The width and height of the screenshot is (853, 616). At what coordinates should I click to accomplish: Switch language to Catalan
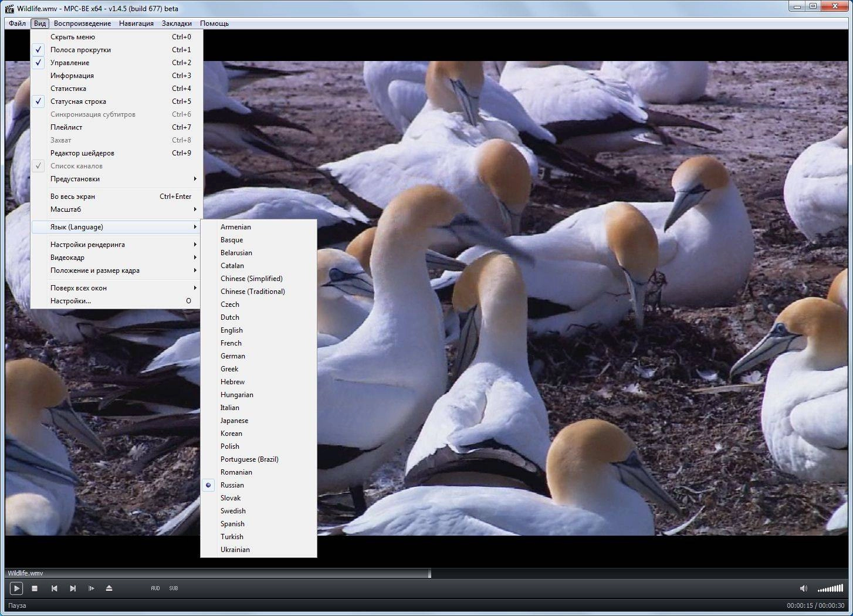pyautogui.click(x=258, y=266)
